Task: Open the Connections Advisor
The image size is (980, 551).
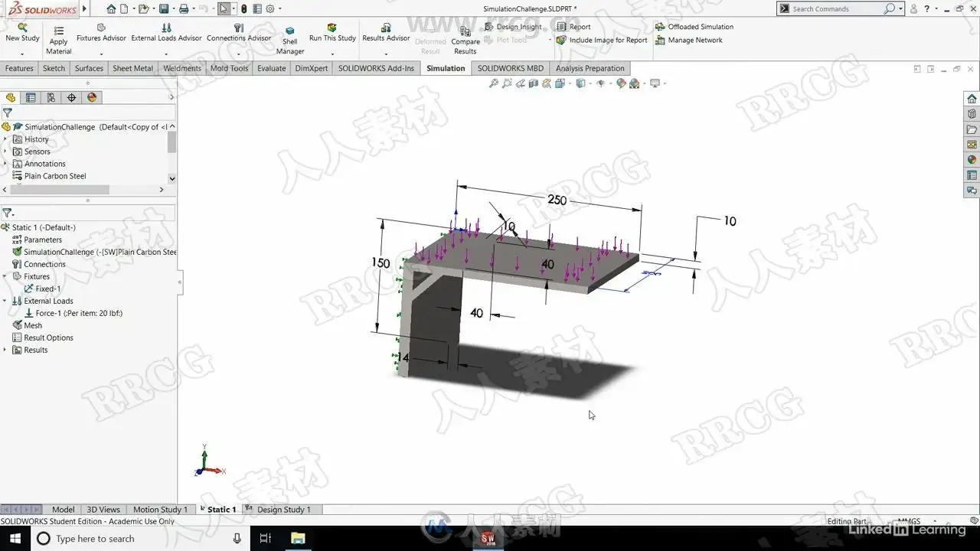Action: [x=239, y=33]
